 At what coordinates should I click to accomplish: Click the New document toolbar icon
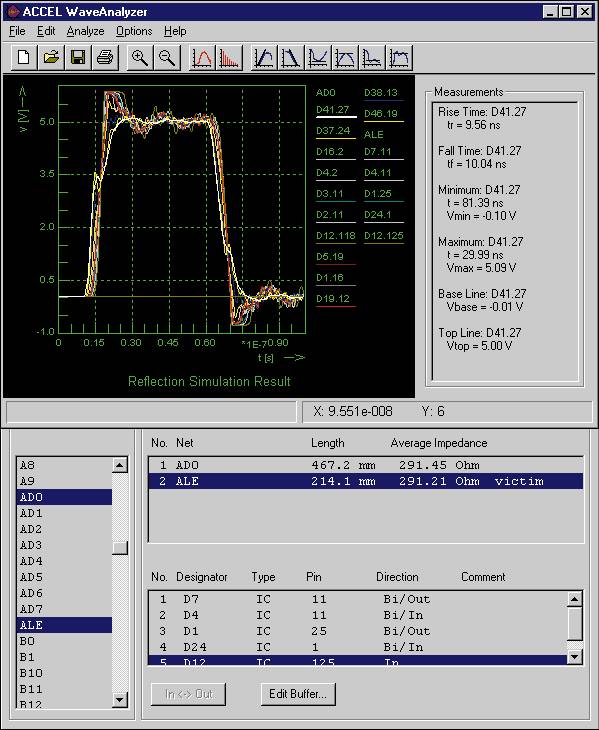[24, 58]
